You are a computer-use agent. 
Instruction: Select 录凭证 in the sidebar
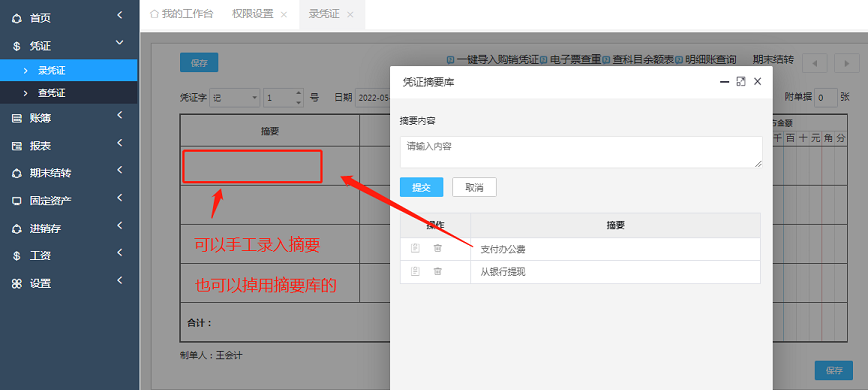click(x=69, y=70)
